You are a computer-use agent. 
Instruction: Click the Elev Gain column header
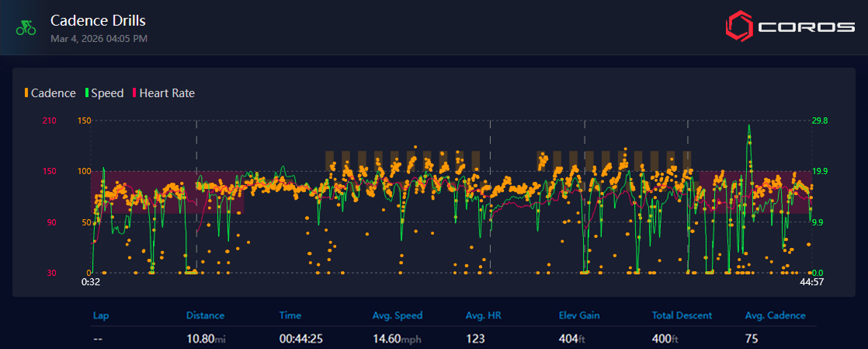coord(579,316)
